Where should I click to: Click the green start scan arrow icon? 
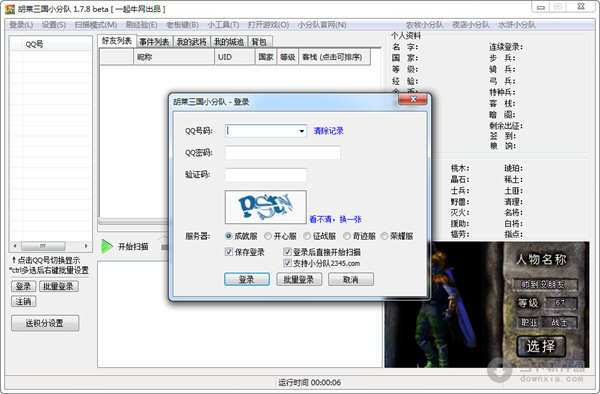coord(107,246)
